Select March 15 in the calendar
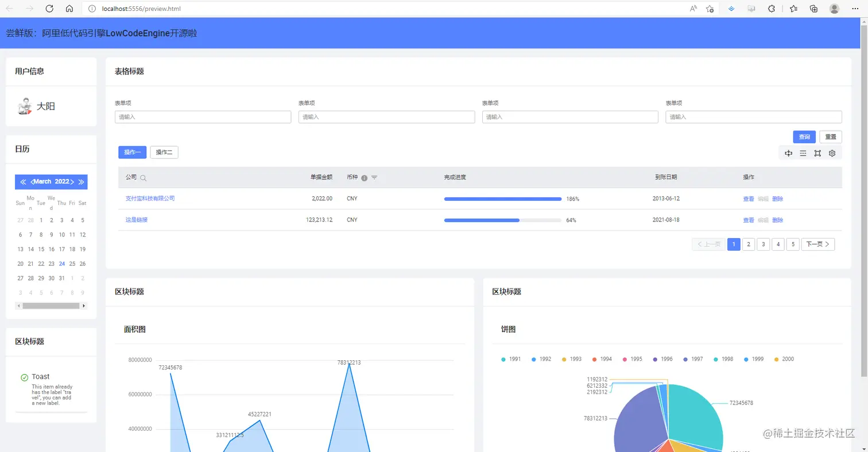The height and width of the screenshot is (452, 868). pos(41,249)
